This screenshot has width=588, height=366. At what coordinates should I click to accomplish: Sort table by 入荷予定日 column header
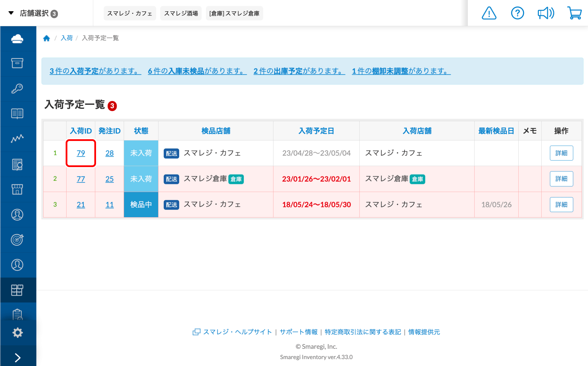(x=316, y=131)
